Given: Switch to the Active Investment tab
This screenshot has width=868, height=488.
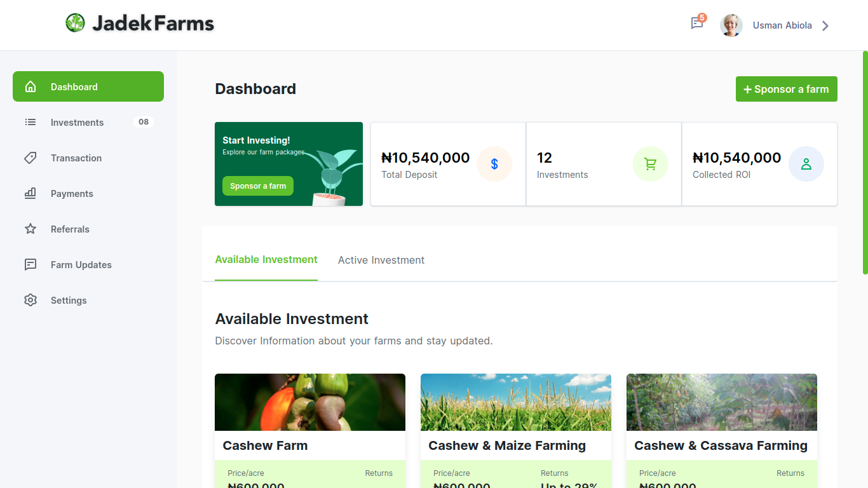Looking at the screenshot, I should 381,260.
